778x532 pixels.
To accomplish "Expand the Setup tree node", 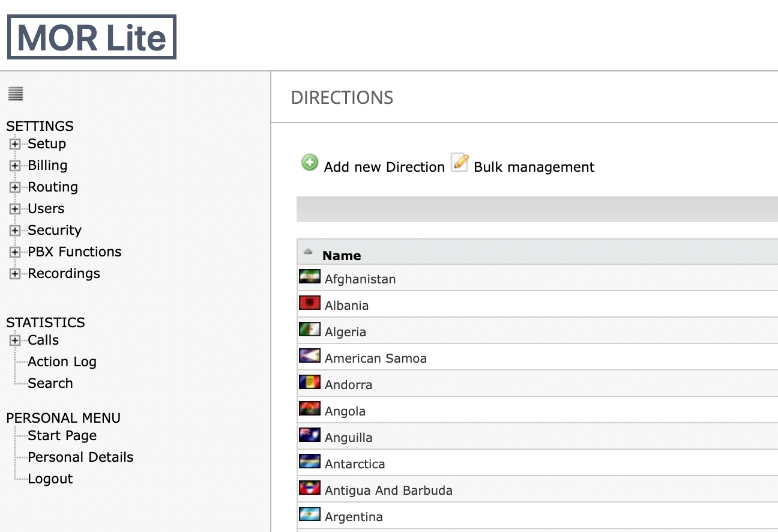I will (x=15, y=144).
